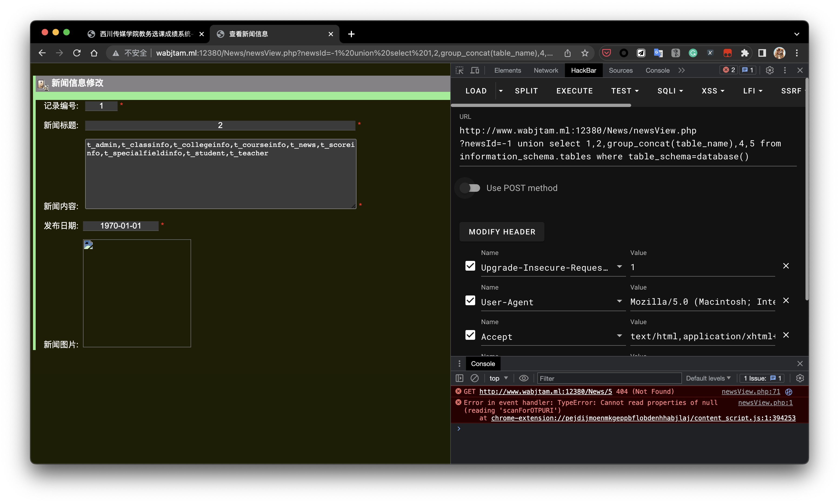Click the clear console icon

point(474,378)
